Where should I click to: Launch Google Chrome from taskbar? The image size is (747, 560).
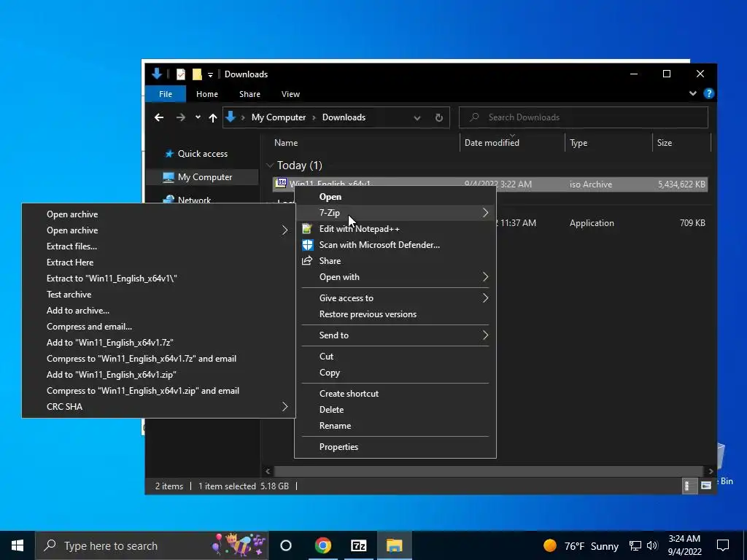click(x=322, y=545)
